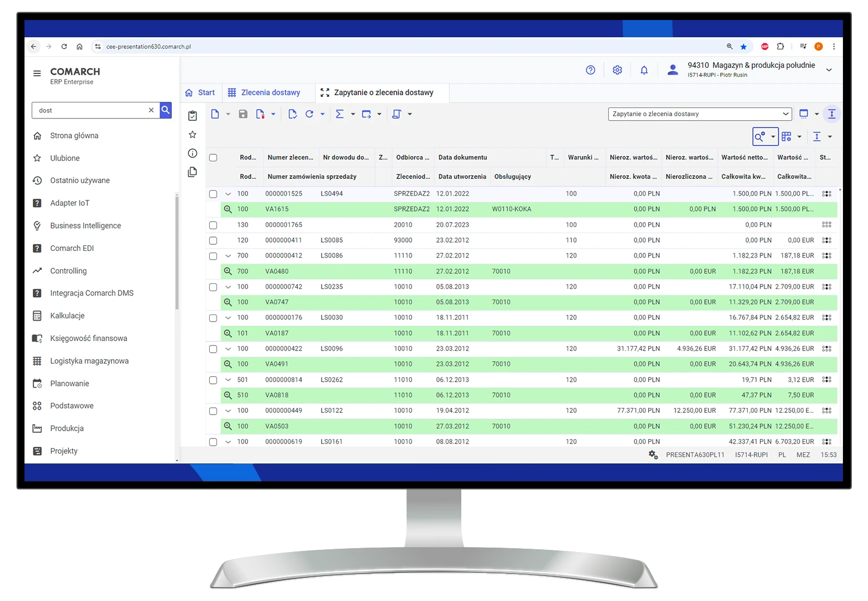Click the status bar gears icon
The height and width of the screenshot is (601, 868).
[653, 455]
